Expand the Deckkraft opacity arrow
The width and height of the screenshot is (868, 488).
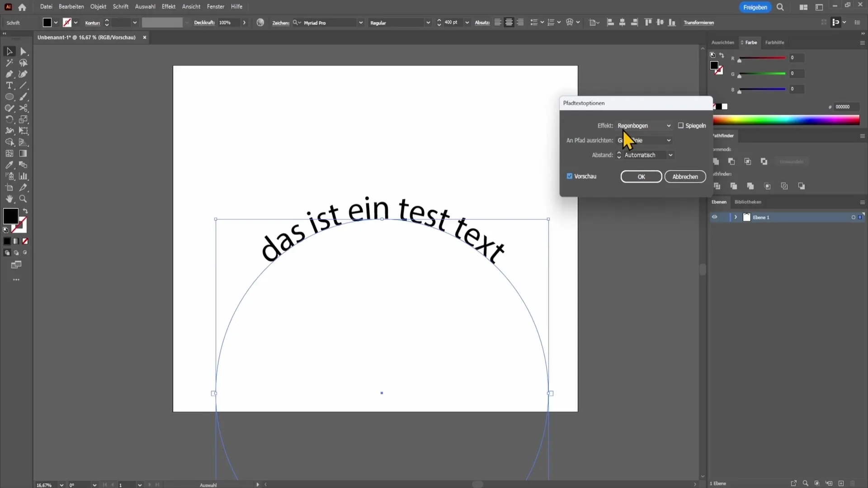[x=245, y=23]
